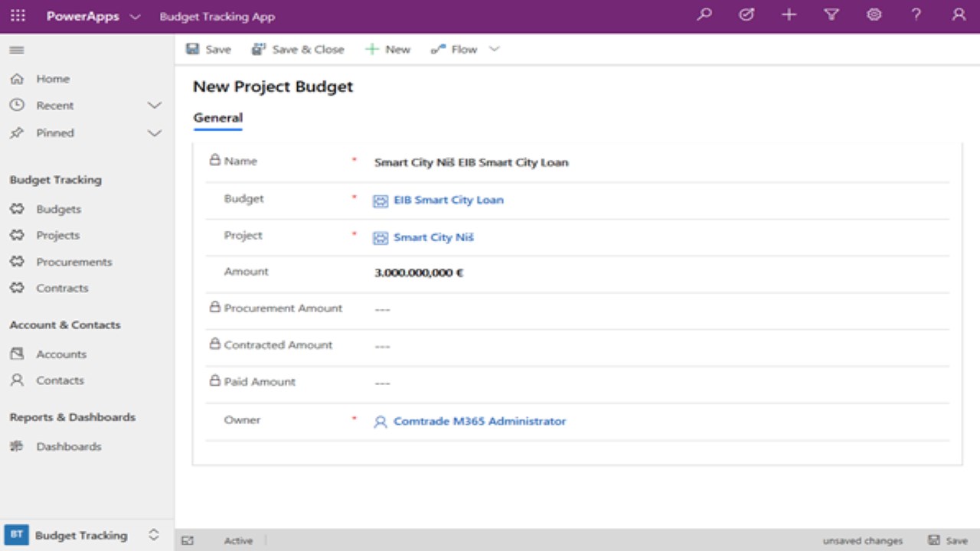Screen dimensions: 980x551
Task: Click the Accounts icon in sidebar
Action: coord(17,354)
